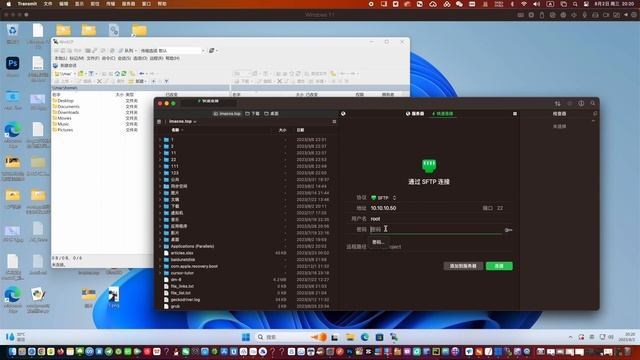Expand folder 1 in Transmit file list
Image resolution: width=640 pixels, height=360 pixels.
pos(160,140)
